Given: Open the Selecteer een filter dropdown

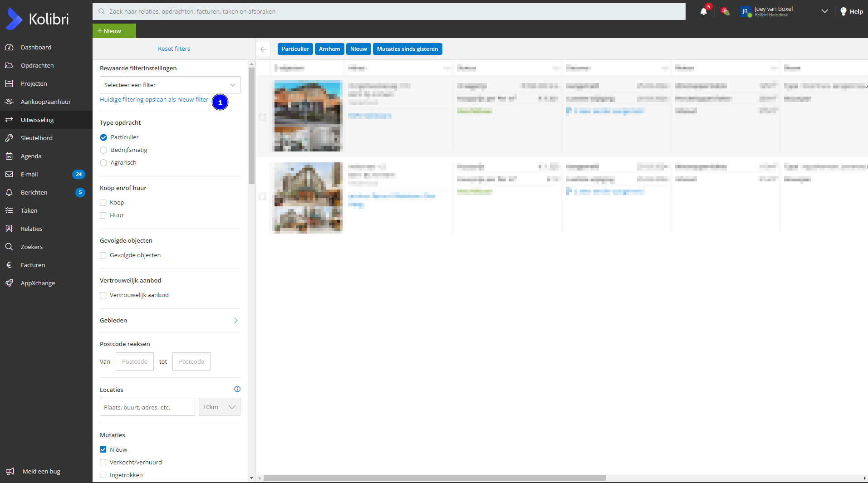Looking at the screenshot, I should (170, 85).
